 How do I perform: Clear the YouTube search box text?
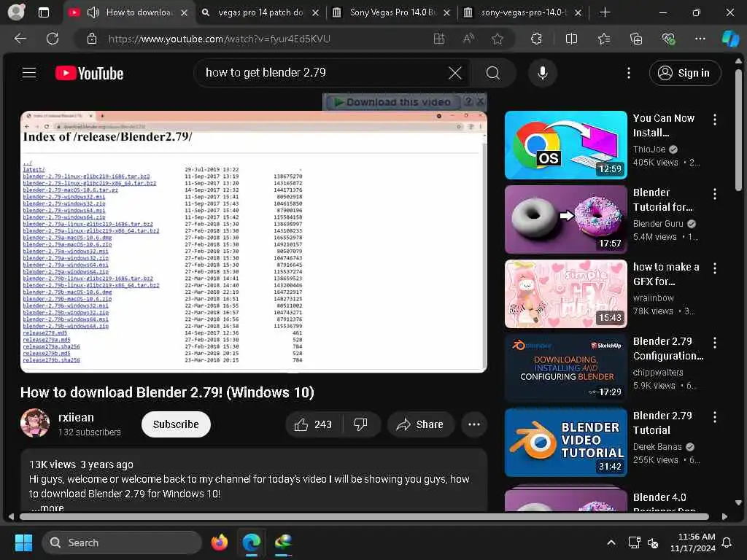(x=455, y=73)
